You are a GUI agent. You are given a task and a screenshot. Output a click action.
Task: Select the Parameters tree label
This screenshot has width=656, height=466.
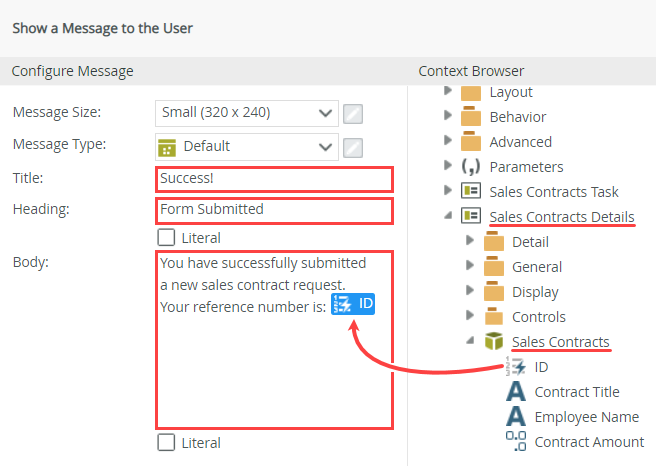526,167
